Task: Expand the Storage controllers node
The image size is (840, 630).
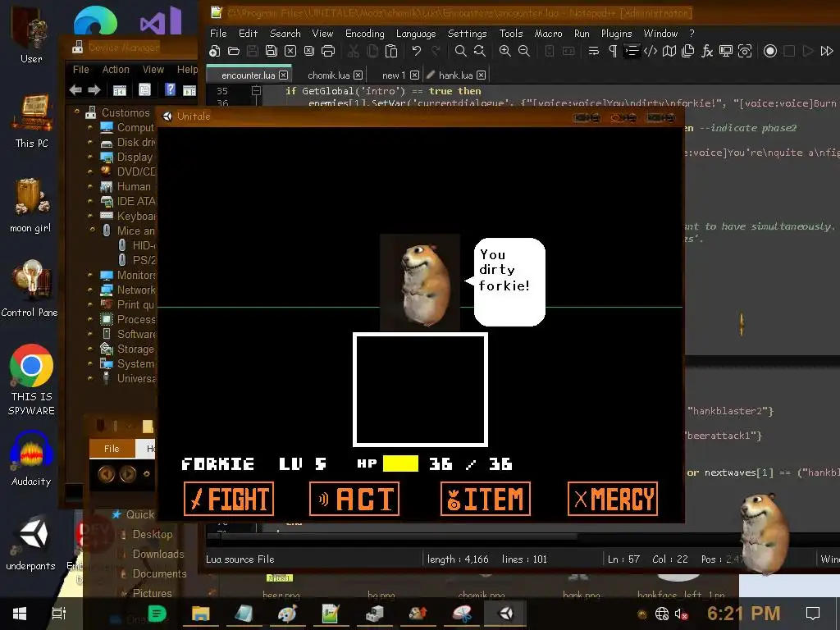Action: 89,349
